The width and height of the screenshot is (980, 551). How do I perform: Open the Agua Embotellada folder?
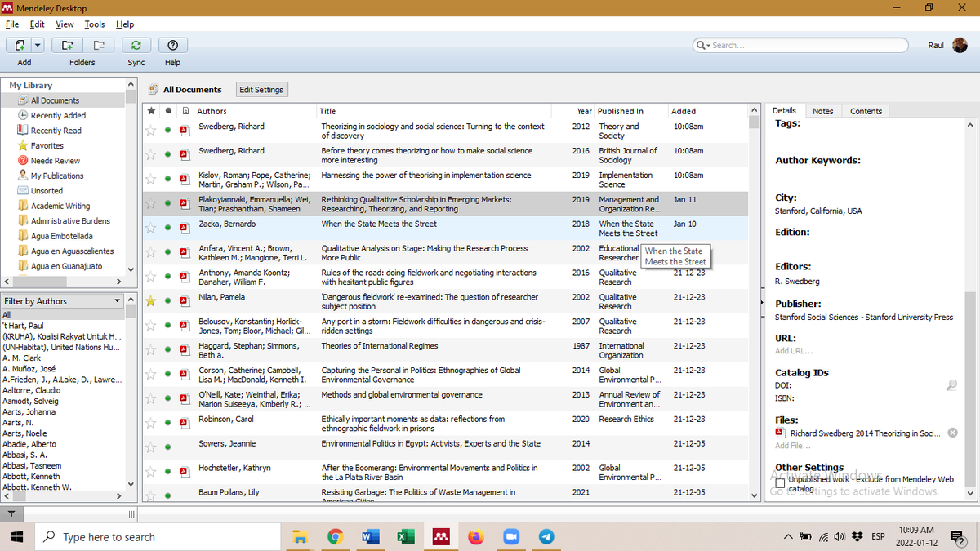[x=61, y=236]
